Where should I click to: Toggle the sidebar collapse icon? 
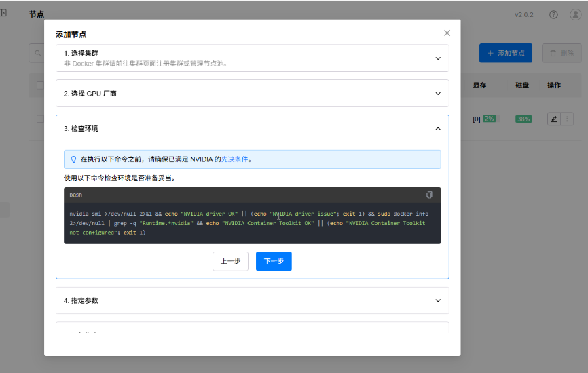pos(3,13)
